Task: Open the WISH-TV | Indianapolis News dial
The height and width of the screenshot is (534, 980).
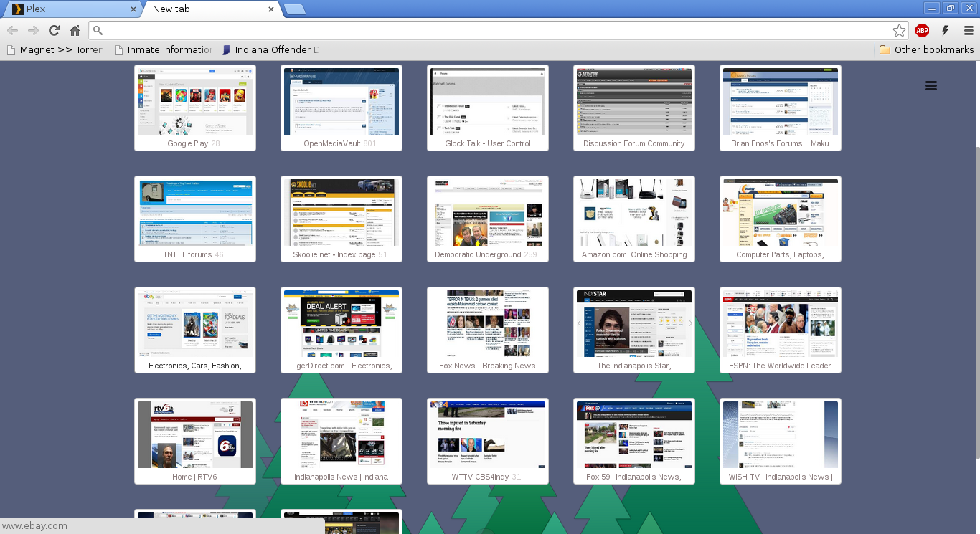Action: (781, 442)
